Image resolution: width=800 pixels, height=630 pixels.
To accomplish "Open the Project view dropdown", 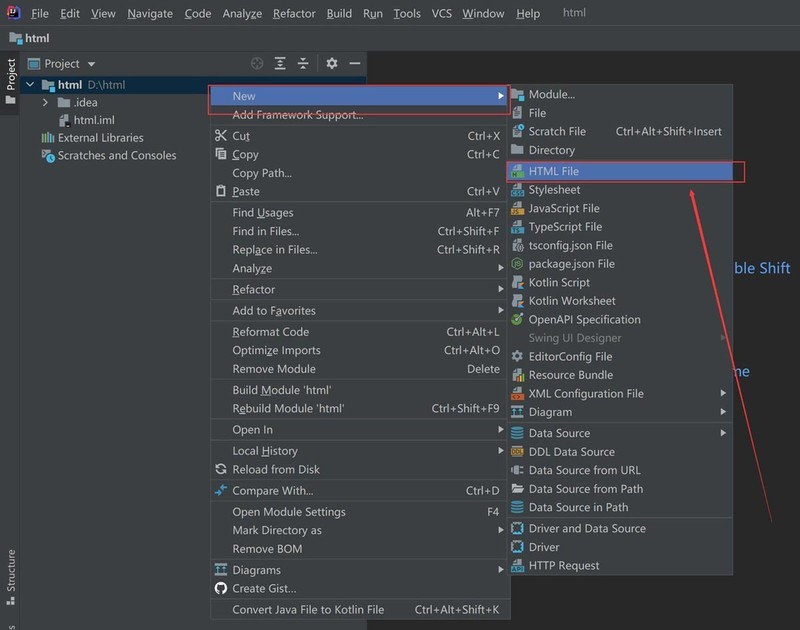I will pos(91,64).
